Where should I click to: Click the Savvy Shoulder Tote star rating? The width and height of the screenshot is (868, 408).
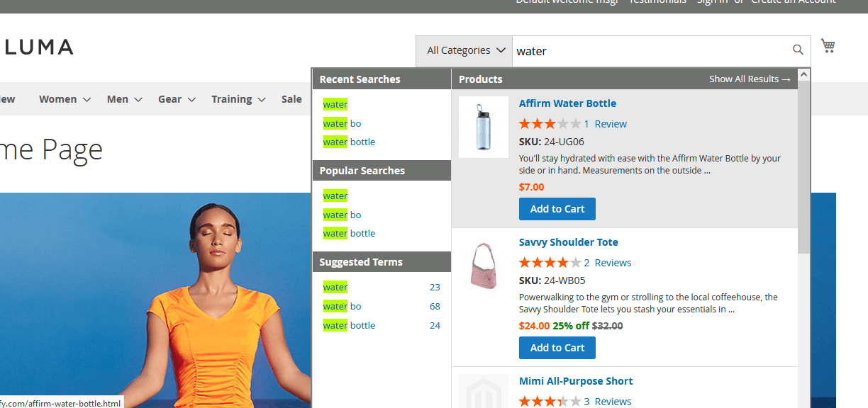pyautogui.click(x=550, y=263)
